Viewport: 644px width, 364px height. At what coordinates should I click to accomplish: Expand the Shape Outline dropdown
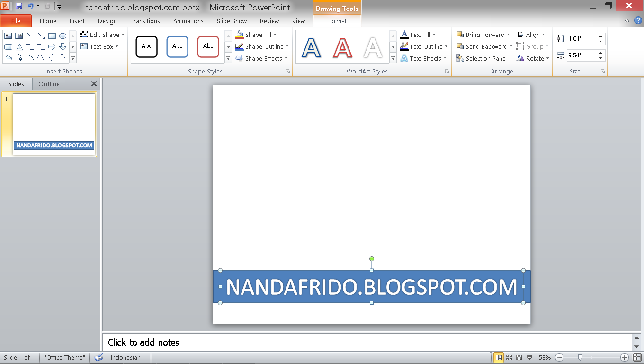click(x=262, y=46)
